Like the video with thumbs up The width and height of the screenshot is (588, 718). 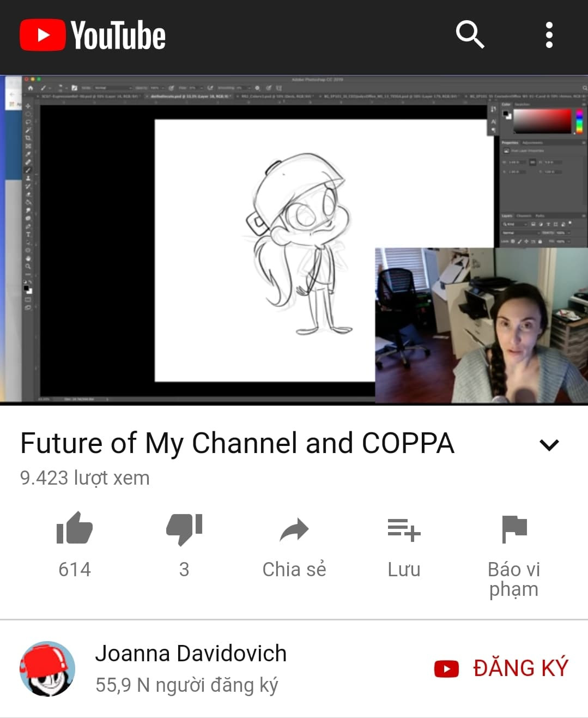pos(75,528)
